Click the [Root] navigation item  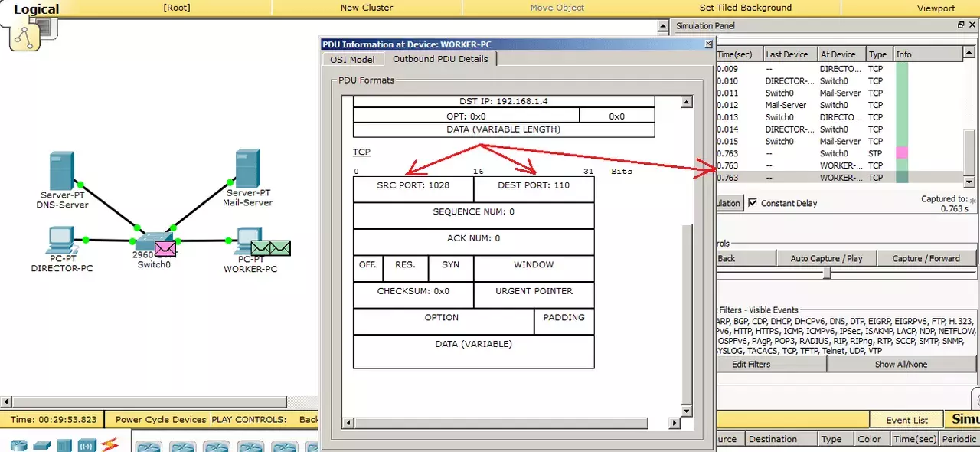tap(177, 8)
